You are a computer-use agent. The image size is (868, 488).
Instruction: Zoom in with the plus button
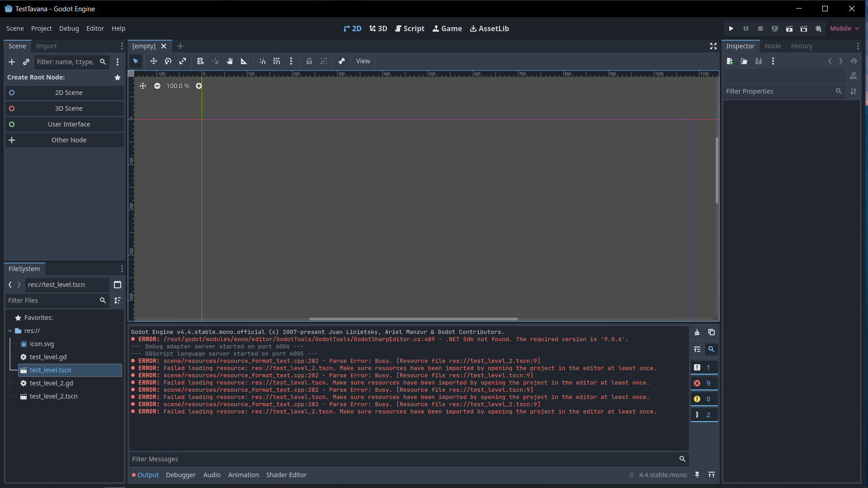click(x=199, y=86)
